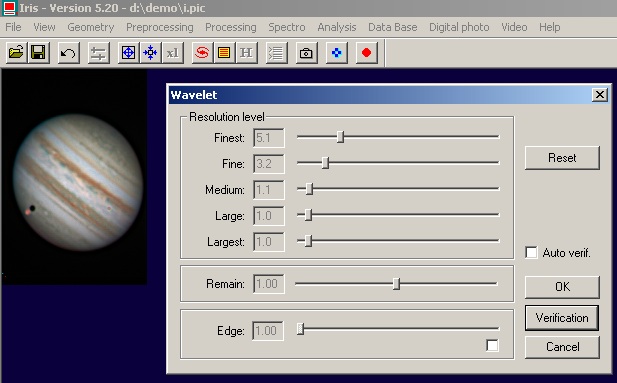
Task: Close the Wavelet dialog with X
Action: [x=600, y=95]
